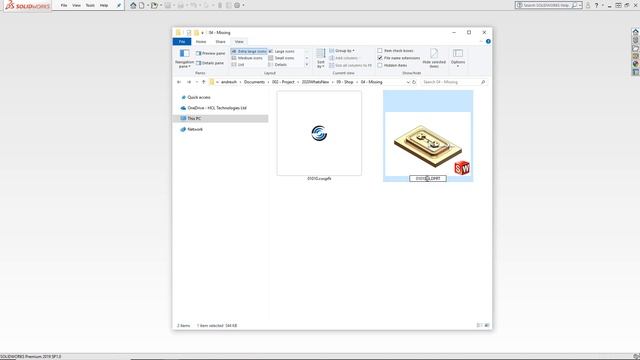Screen dimensions: 640x360
Task: Open the SOLIDWORKS Help menu
Action: point(104,5)
